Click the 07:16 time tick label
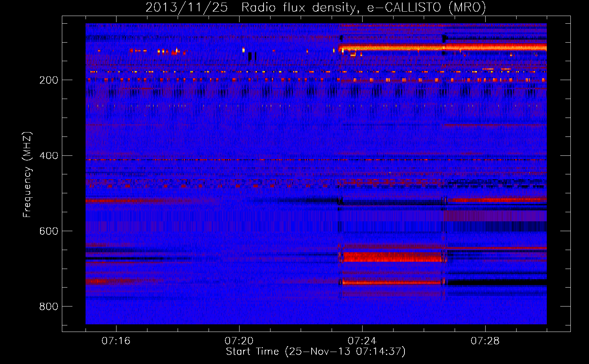Image resolution: width=589 pixels, height=364 pixels. [116, 341]
